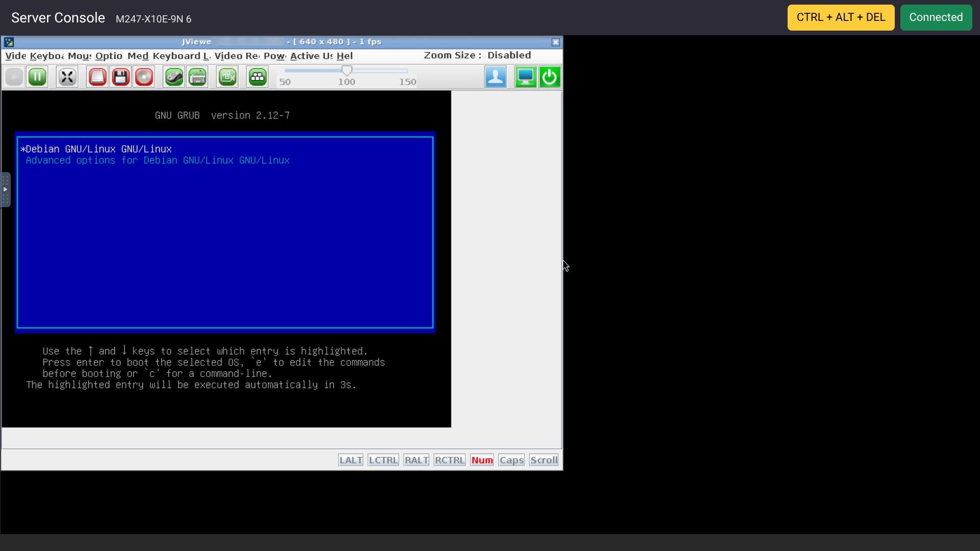Toggle the Scroll lock indicator
The width and height of the screenshot is (980, 551).
544,460
